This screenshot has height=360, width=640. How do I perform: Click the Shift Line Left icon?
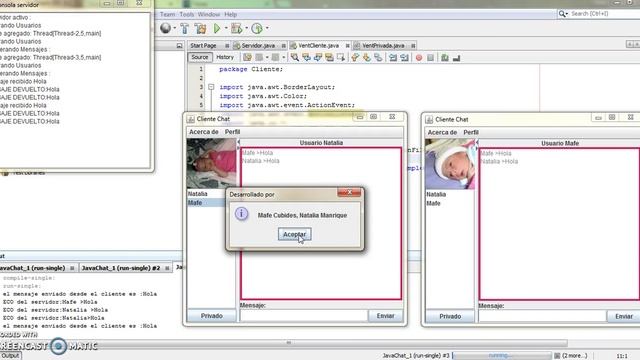(x=393, y=58)
